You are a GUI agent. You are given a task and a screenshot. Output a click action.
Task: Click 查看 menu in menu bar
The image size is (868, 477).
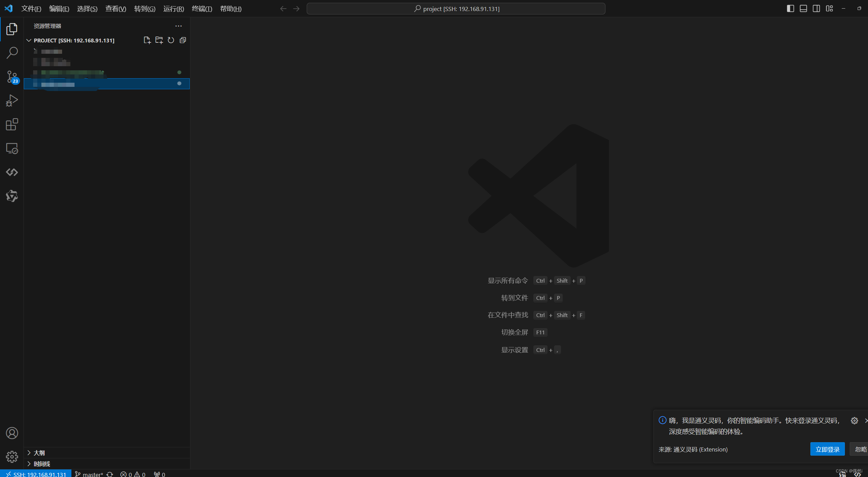point(115,8)
